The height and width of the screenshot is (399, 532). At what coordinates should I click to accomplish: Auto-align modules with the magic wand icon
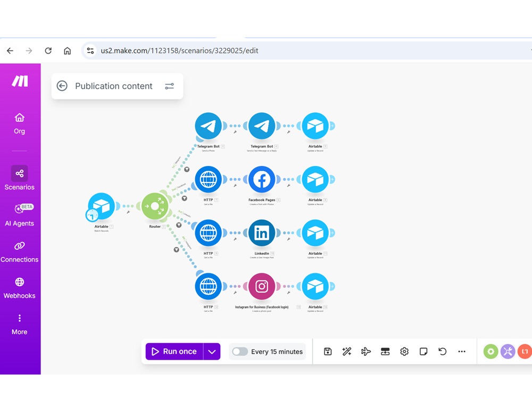point(347,352)
